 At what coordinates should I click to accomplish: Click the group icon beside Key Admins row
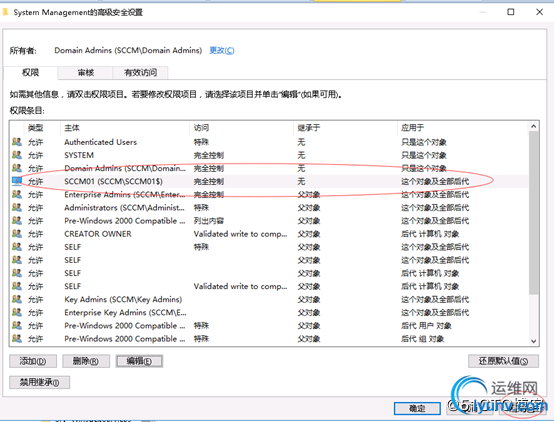17,299
